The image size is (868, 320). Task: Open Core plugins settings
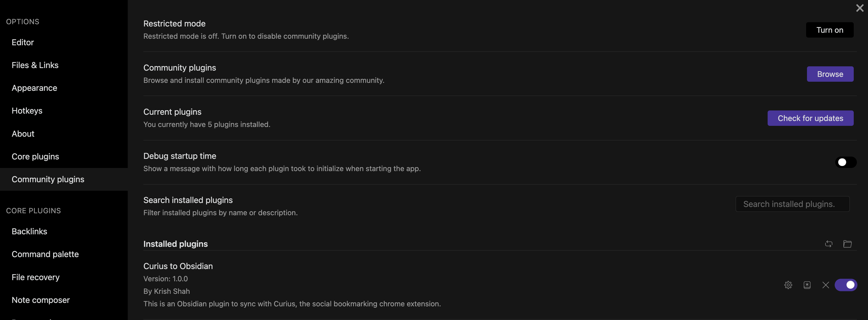point(35,156)
